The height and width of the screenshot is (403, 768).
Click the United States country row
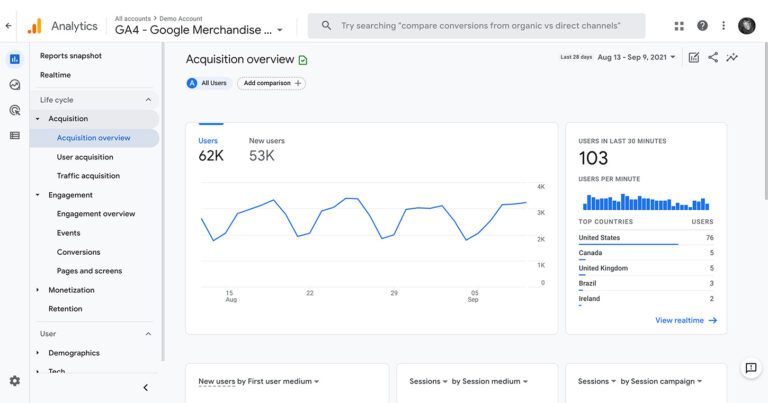(646, 238)
